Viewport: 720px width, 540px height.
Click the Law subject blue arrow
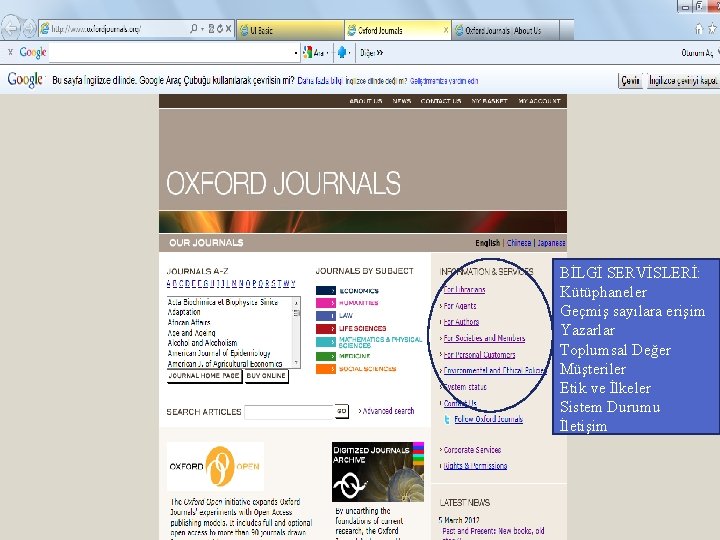(x=326, y=316)
